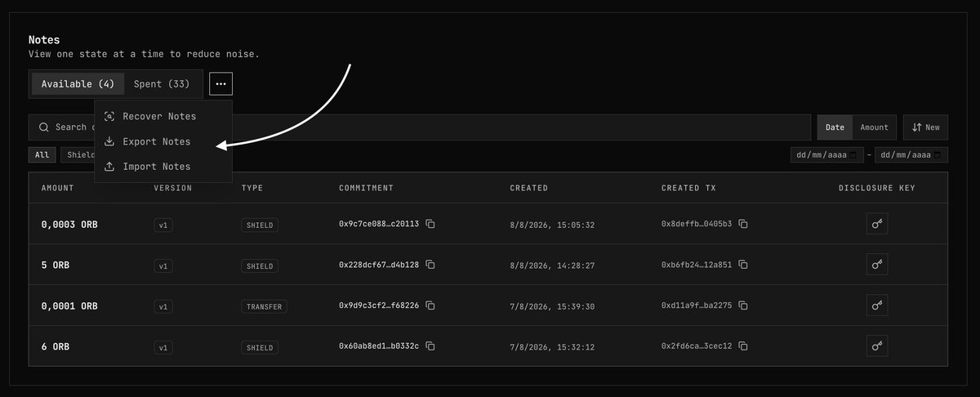Click the DISCLOSURE KEY column header
980x397 pixels.
coord(877,188)
